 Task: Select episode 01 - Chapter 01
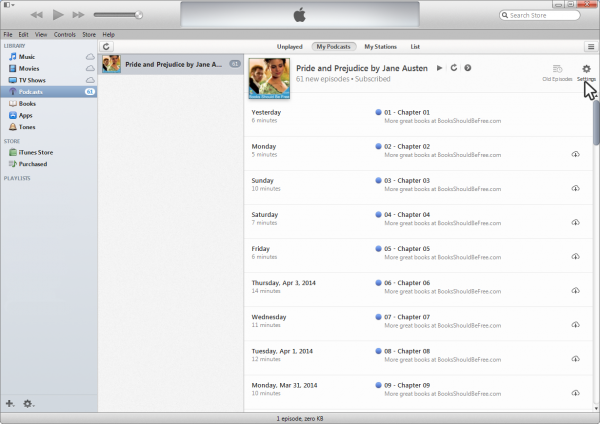point(418,116)
